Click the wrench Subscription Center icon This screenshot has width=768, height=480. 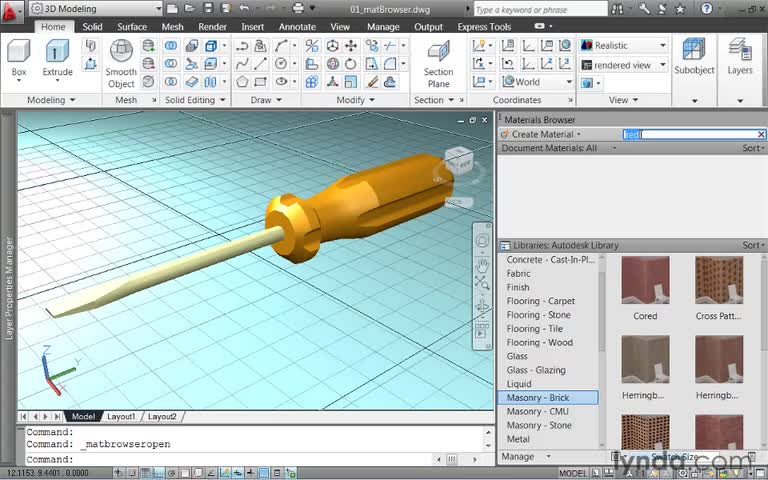pyautogui.click(x=645, y=9)
